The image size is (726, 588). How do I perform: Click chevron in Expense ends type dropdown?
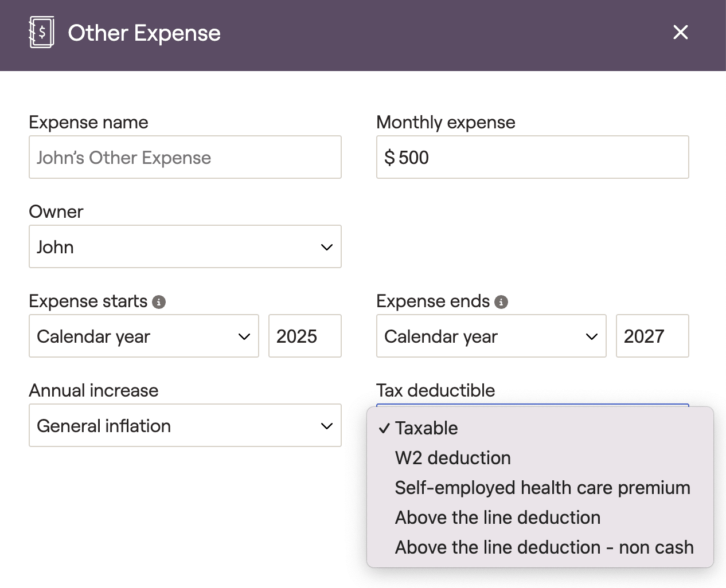592,337
